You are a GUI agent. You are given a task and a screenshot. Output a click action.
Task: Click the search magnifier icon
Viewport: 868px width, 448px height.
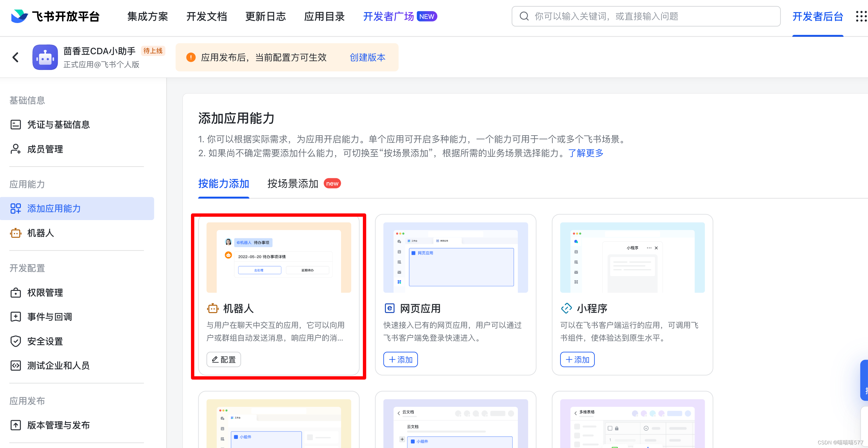pyautogui.click(x=524, y=16)
